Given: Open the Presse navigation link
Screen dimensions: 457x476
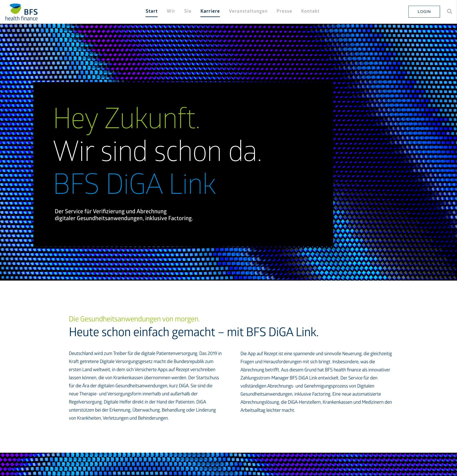Looking at the screenshot, I should 284,11.
